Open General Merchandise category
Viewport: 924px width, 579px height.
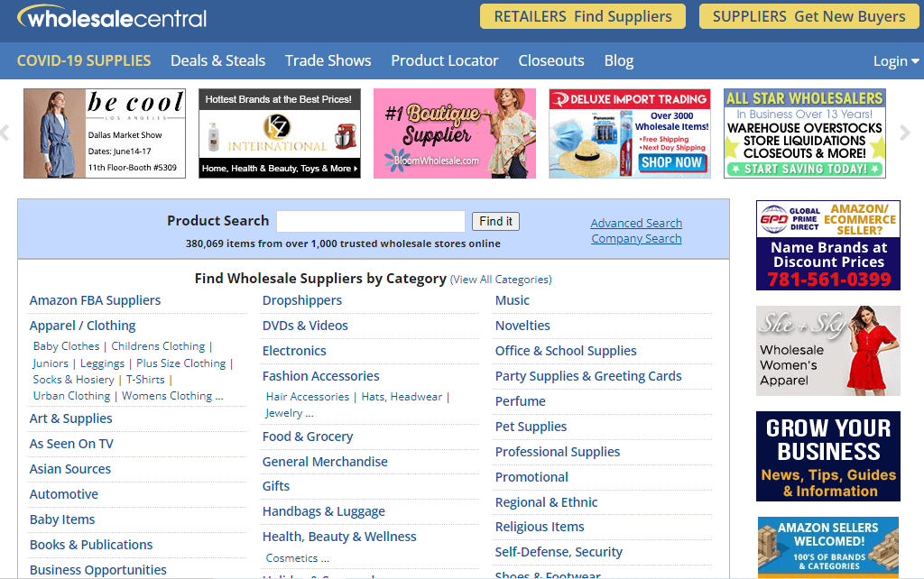click(x=325, y=463)
